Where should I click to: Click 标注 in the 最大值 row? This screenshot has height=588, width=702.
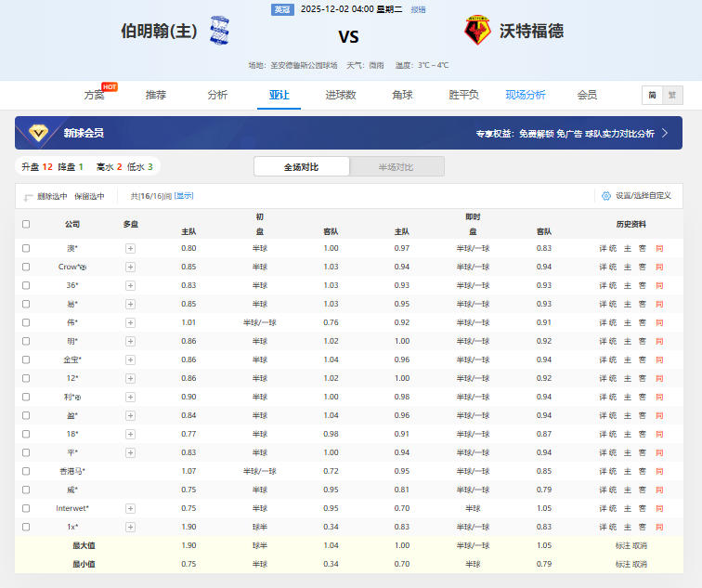[x=622, y=545]
